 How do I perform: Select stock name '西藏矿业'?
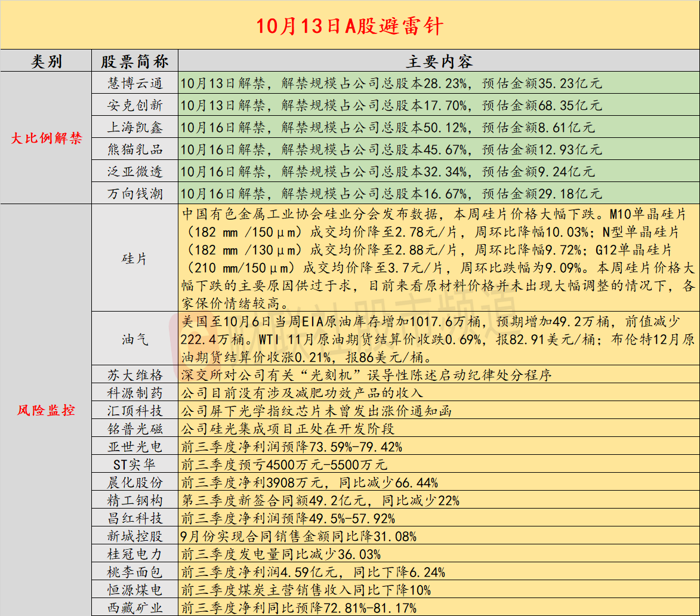[x=135, y=608]
